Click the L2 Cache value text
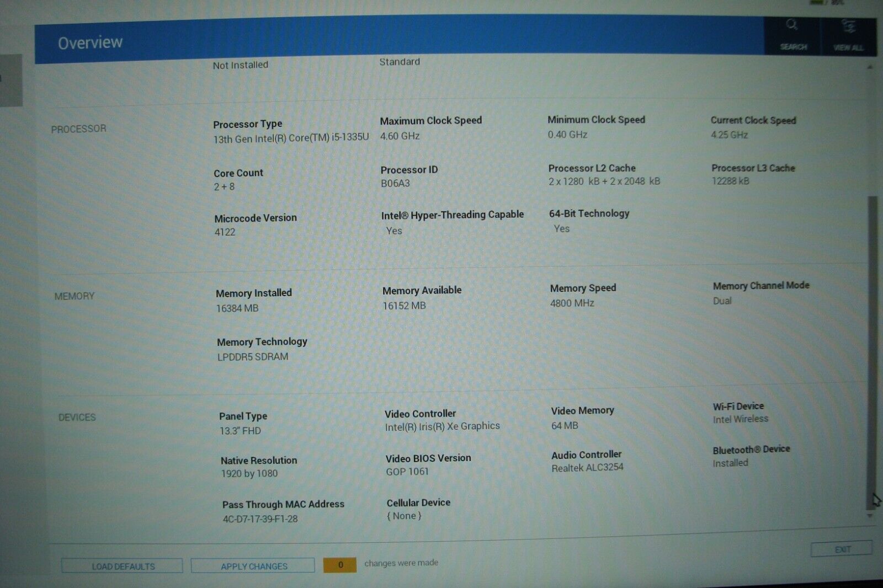Image resolution: width=883 pixels, height=588 pixels. 604,181
